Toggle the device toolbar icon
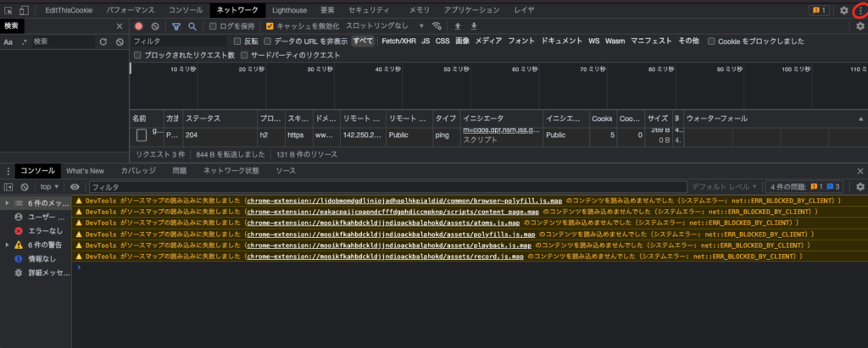 [x=25, y=10]
